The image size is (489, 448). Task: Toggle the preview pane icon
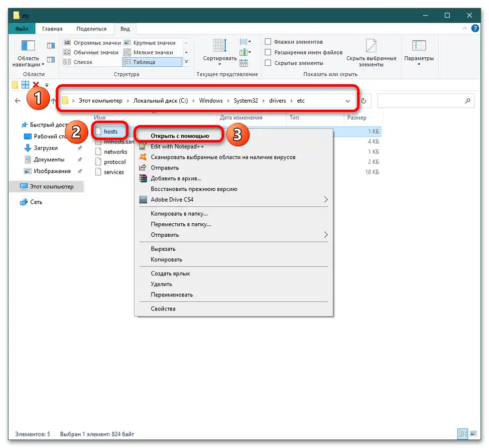tap(51, 46)
